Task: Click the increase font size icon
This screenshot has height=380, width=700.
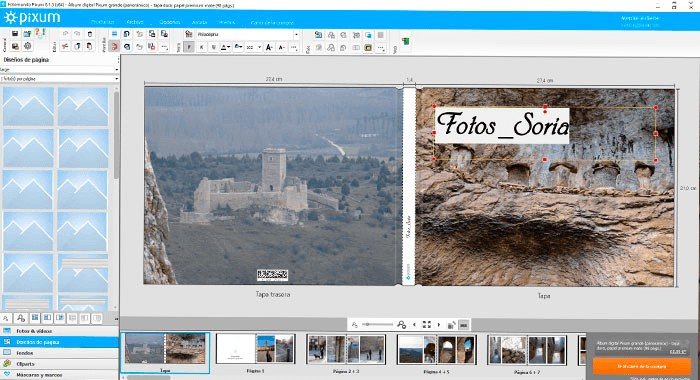Action: pyautogui.click(x=269, y=47)
